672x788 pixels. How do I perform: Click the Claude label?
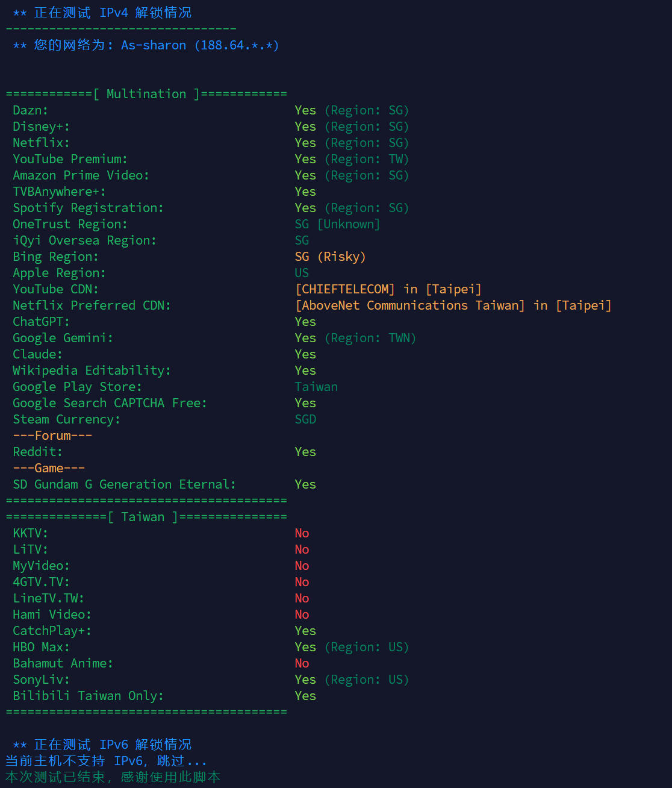click(x=37, y=354)
